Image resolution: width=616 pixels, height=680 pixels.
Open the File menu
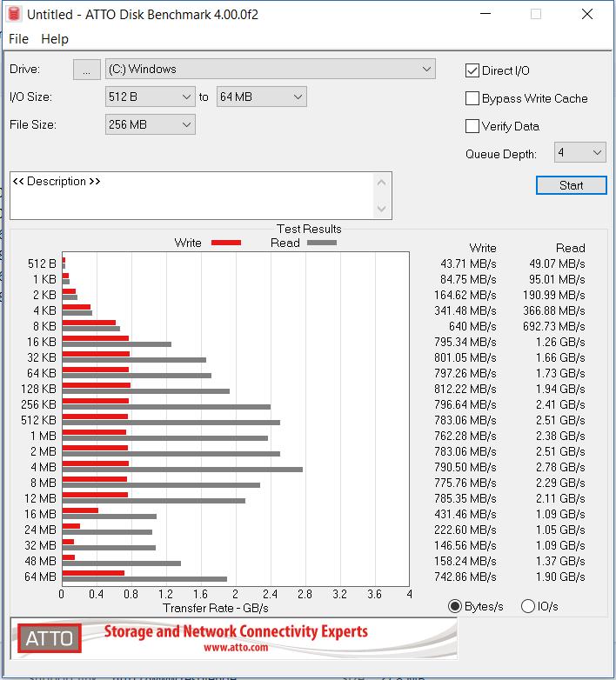[x=18, y=39]
